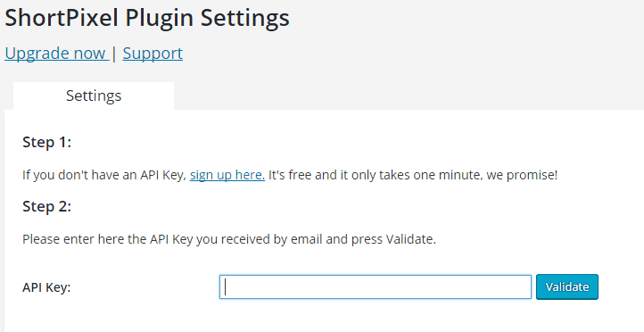Click the Step 2 heading
Image resolution: width=644 pixels, height=332 pixels.
point(46,206)
